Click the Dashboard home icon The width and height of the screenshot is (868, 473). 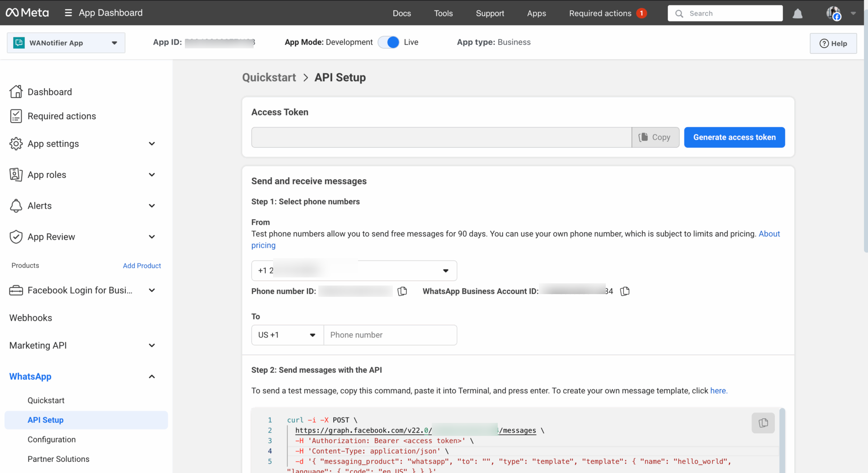(x=16, y=92)
